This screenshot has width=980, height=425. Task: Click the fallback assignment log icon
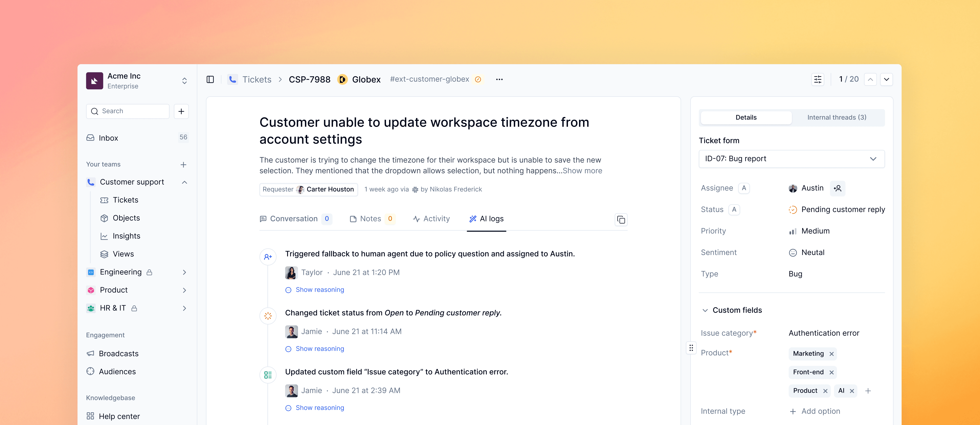pos(268,257)
